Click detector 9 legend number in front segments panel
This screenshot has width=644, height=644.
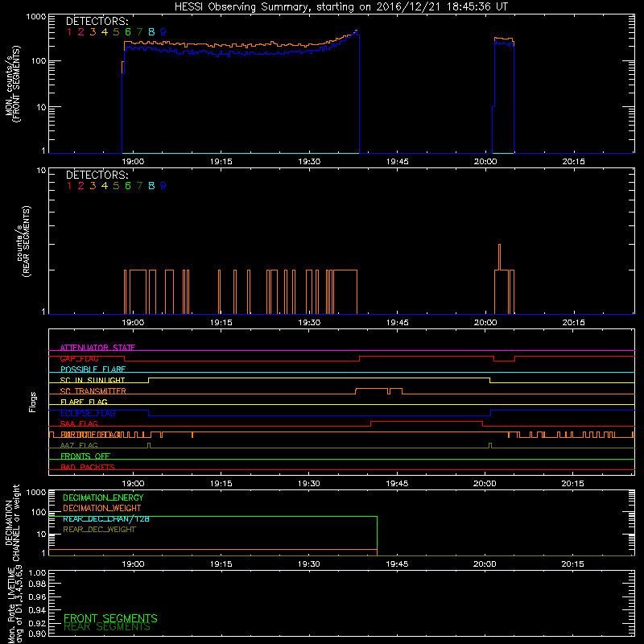click(163, 32)
